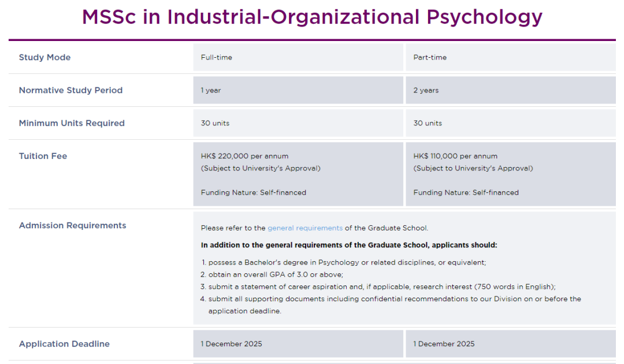
Task: Select the Study Mode row label
Action: tap(44, 57)
